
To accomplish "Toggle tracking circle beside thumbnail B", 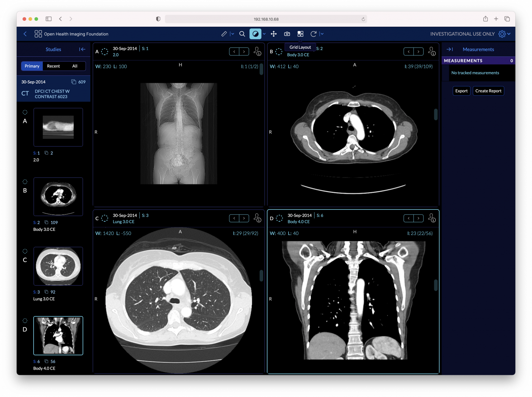I will pos(25,182).
